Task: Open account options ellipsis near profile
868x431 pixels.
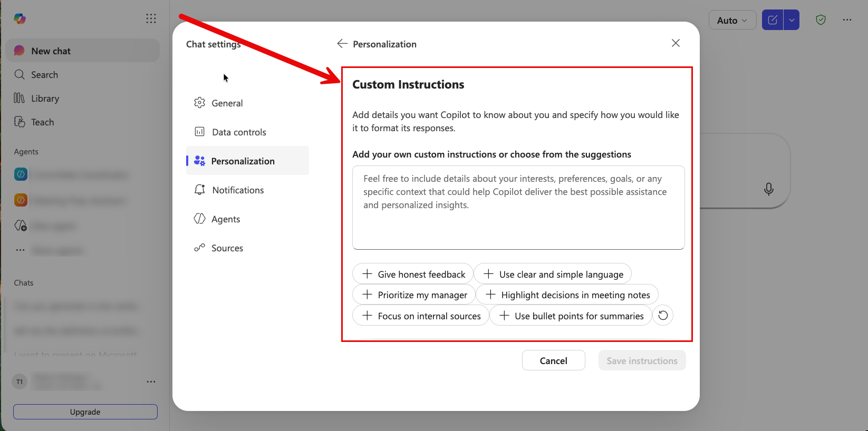Action: 151,382
